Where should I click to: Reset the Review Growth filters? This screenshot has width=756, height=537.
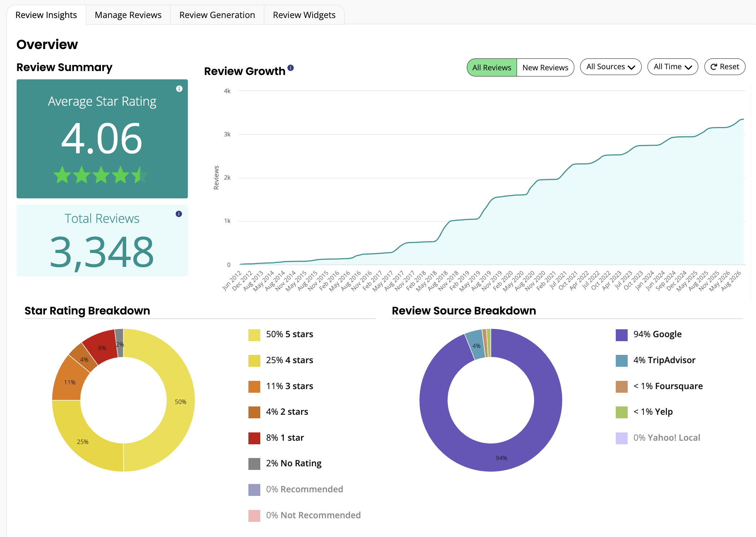click(x=725, y=67)
